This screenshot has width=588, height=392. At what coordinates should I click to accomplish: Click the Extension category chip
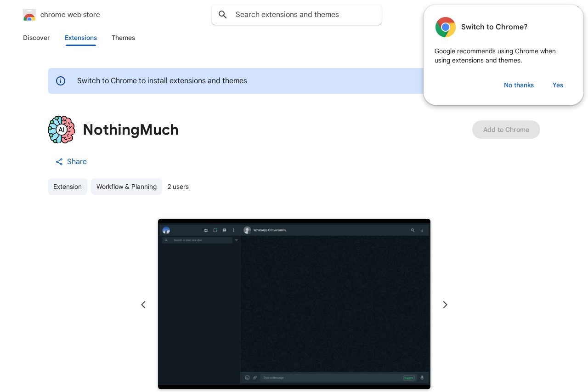click(68, 187)
